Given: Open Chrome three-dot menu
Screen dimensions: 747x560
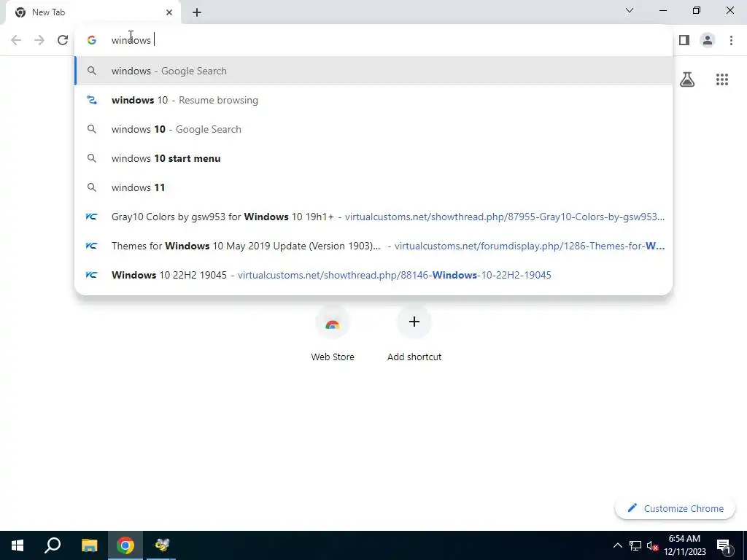Looking at the screenshot, I should [731, 40].
